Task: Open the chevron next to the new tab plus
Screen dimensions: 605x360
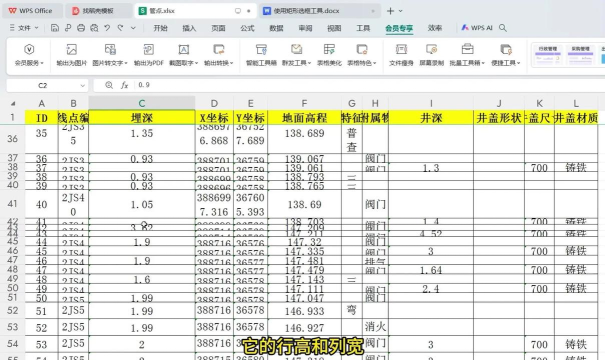Action: pyautogui.click(x=401, y=11)
